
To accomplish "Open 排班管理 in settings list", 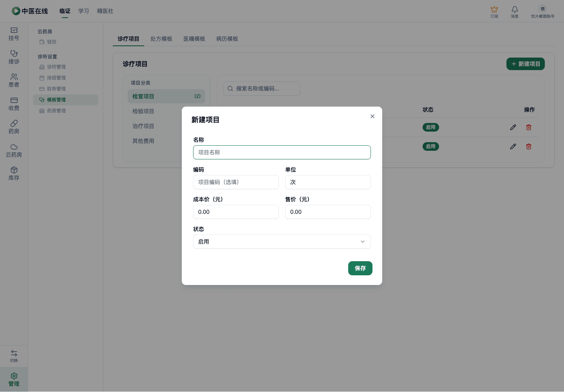I will (x=65, y=78).
